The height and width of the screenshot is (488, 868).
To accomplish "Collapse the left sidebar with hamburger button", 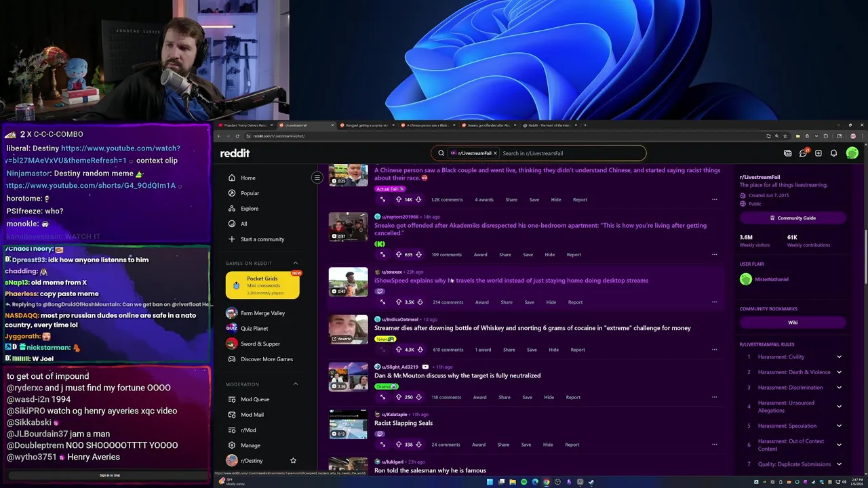I will pos(317,178).
